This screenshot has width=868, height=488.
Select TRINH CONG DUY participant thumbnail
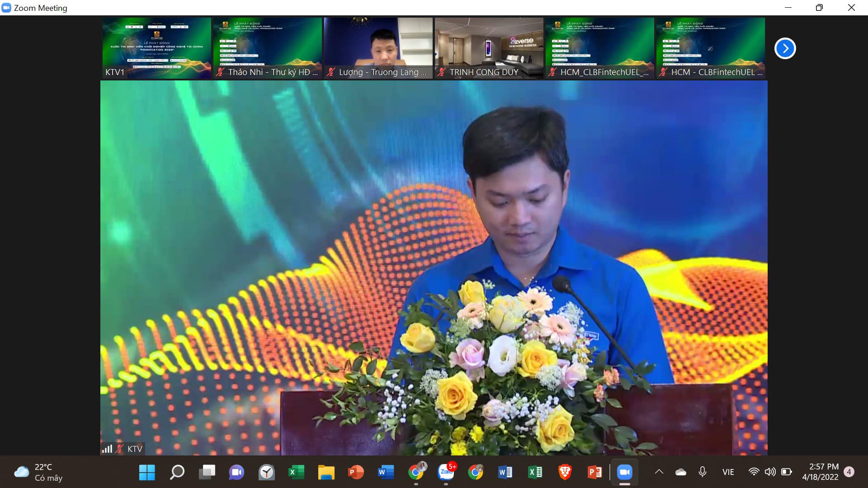click(489, 48)
